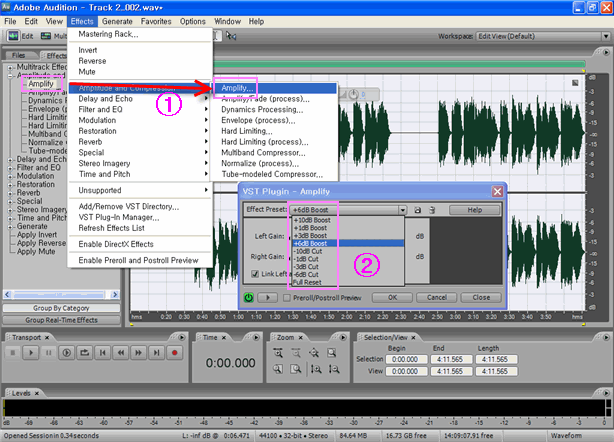Click the preview play button in Amplify dialog
Viewport: 614px width, 442px height.
[267, 297]
